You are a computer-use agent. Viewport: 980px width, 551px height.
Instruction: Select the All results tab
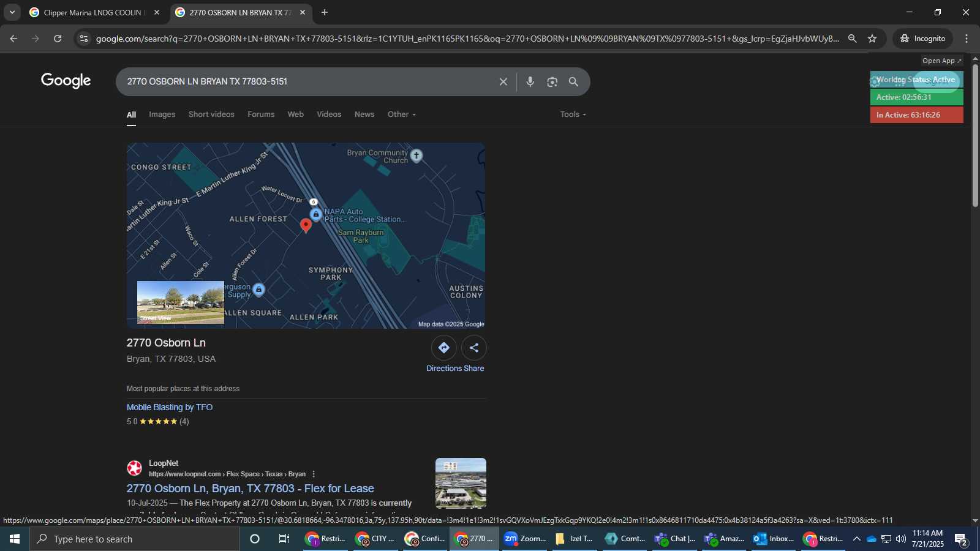point(131,114)
